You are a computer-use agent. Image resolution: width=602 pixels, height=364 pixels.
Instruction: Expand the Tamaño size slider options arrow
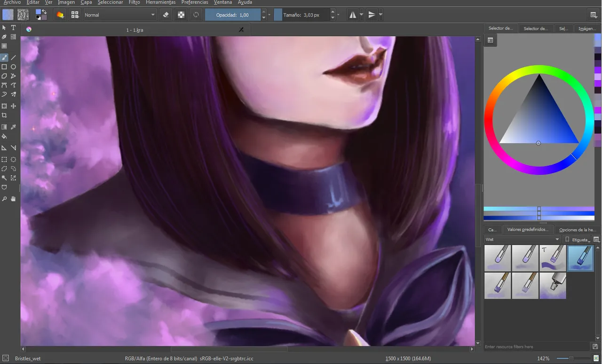click(x=338, y=15)
